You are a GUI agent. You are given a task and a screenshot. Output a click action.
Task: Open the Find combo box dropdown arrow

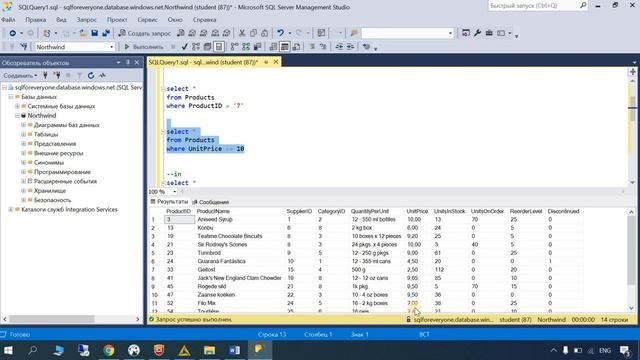[450, 33]
